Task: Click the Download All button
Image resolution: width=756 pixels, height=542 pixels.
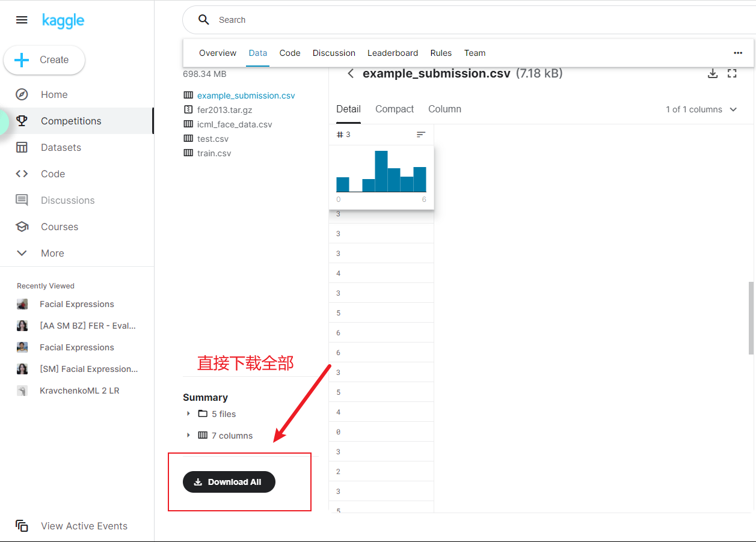Action: pos(229,482)
